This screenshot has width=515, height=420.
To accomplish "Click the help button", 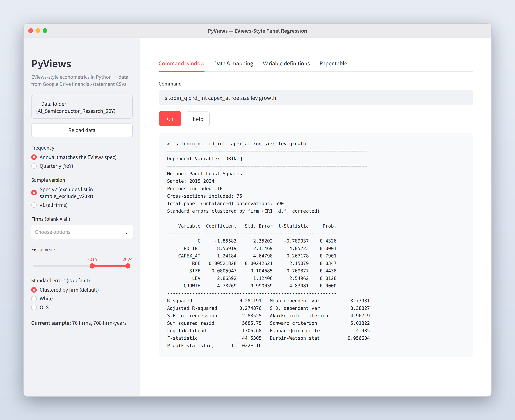I will click(x=198, y=119).
